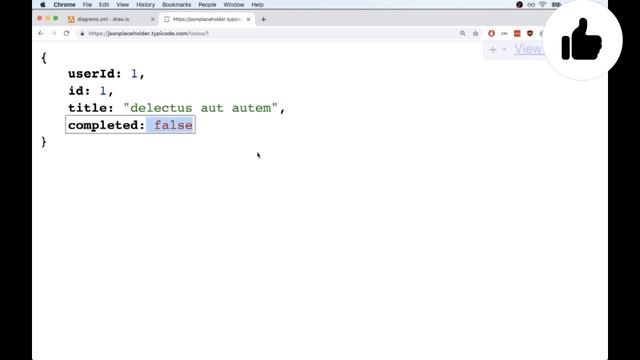Screen dimensions: 640x360
Task: Click the closing curly brace
Action: click(x=44, y=142)
